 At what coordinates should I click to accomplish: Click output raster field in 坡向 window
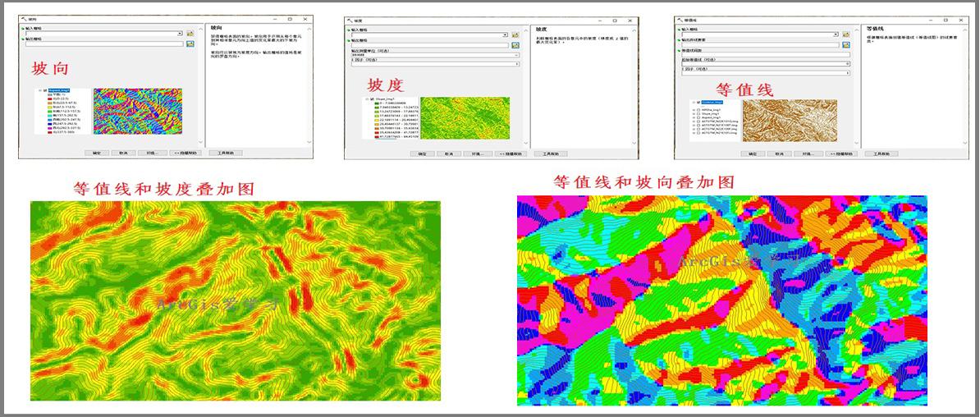[x=104, y=44]
